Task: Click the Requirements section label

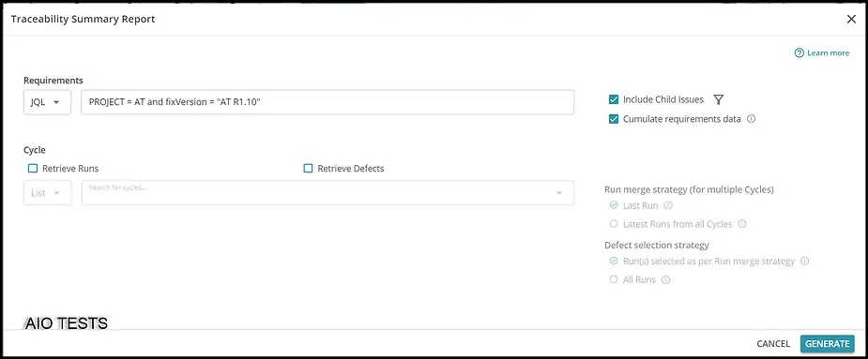Action: 53,81
